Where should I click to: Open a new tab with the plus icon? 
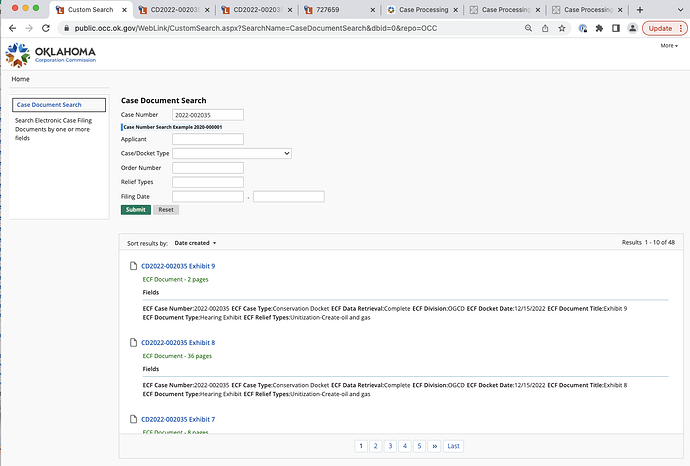(640, 10)
